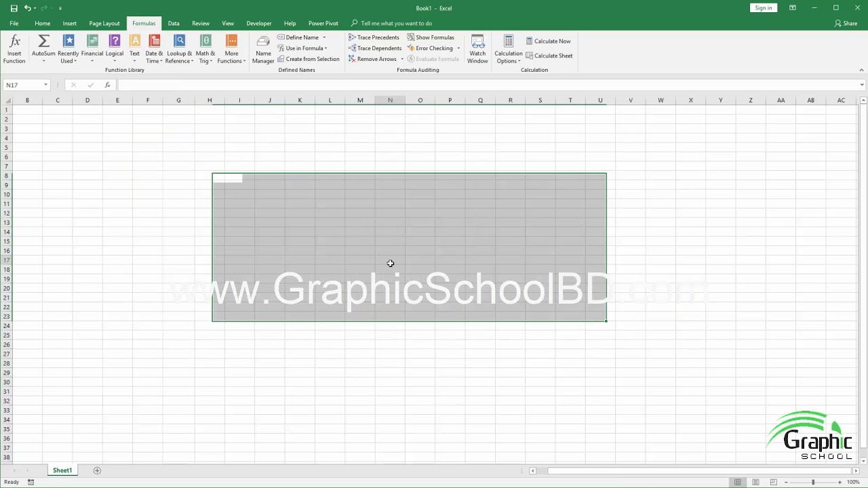Open the Logical functions menu
This screenshot has width=868, height=488.
point(115,49)
